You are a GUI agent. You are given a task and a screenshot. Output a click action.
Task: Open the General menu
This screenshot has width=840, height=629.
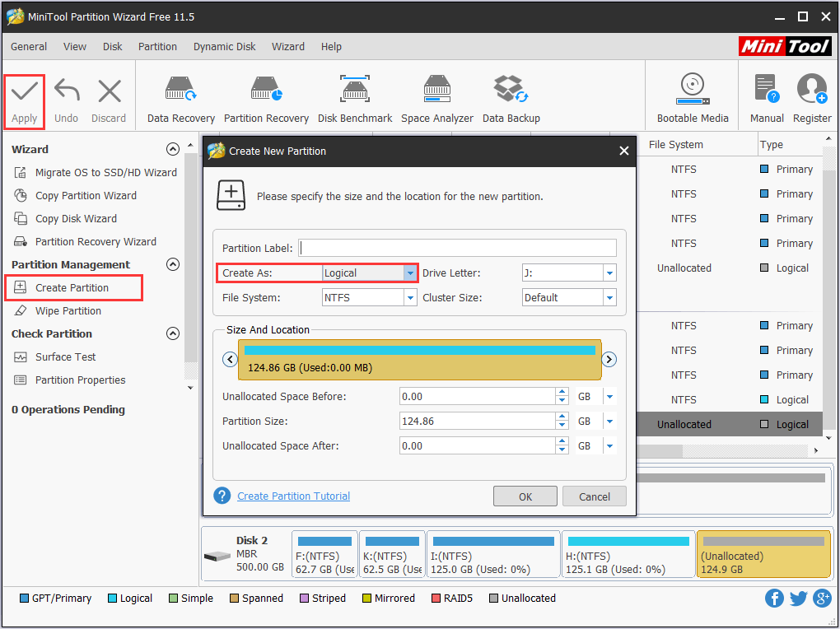point(28,47)
